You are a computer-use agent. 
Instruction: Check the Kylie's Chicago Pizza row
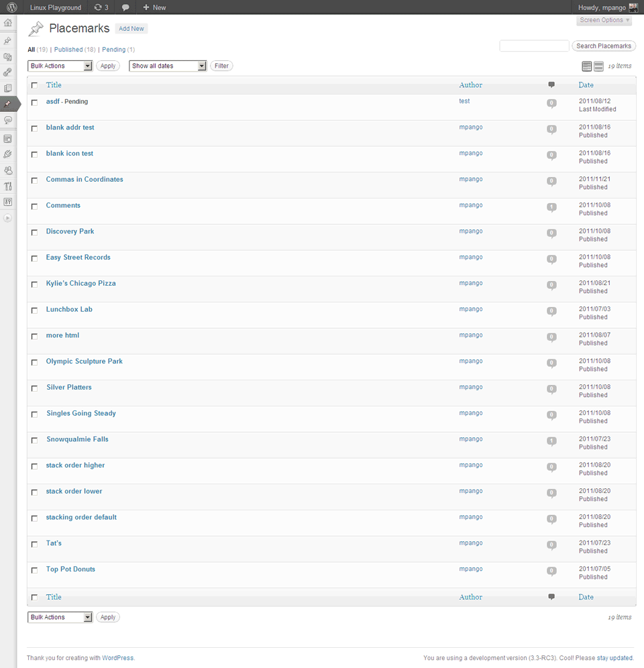pos(34,284)
